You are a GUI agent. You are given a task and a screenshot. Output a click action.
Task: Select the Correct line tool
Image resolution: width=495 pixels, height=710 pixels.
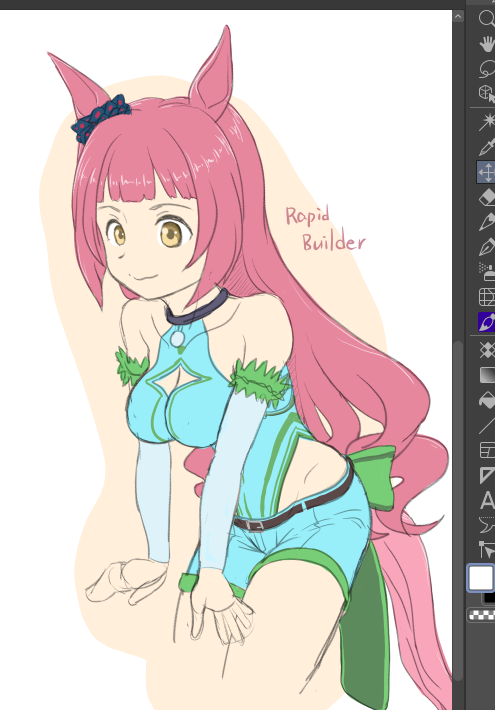click(x=487, y=550)
